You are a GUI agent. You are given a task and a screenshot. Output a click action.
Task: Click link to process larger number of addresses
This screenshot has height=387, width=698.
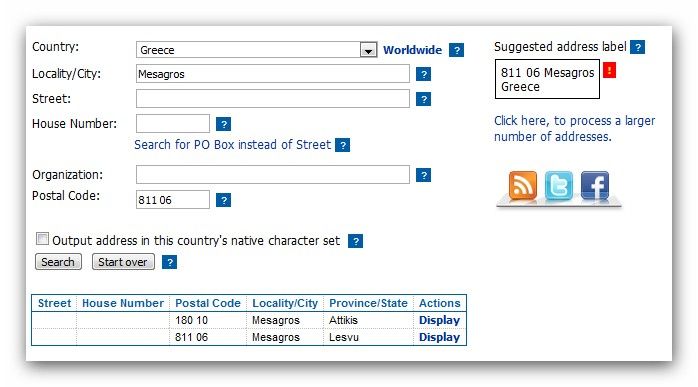tap(574, 129)
